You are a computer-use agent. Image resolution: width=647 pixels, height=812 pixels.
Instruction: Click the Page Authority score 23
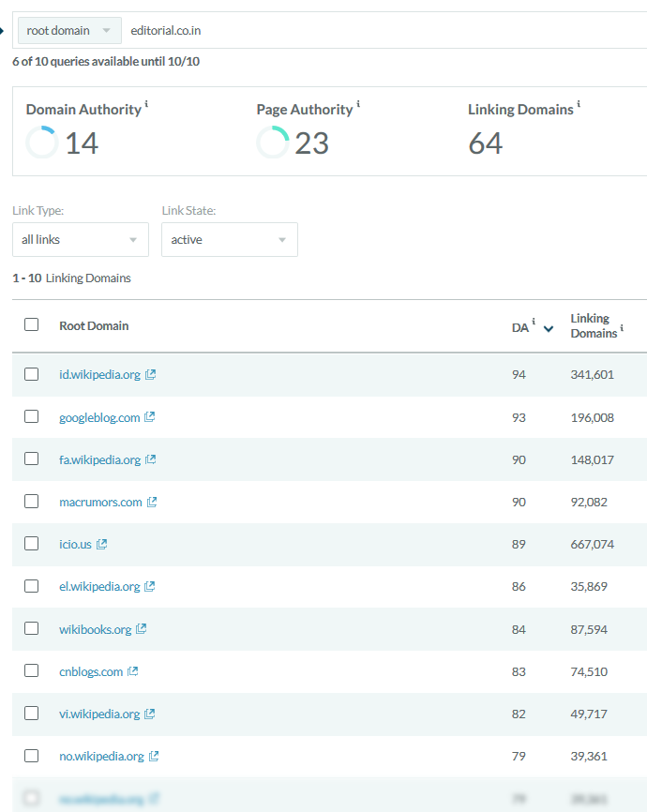tap(312, 143)
